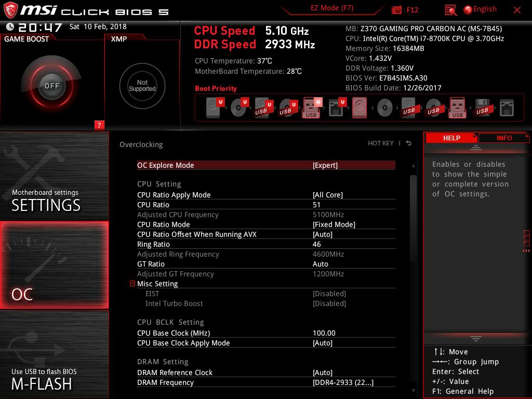Click the XMP tab header
This screenshot has height=399, width=532.
(x=119, y=39)
